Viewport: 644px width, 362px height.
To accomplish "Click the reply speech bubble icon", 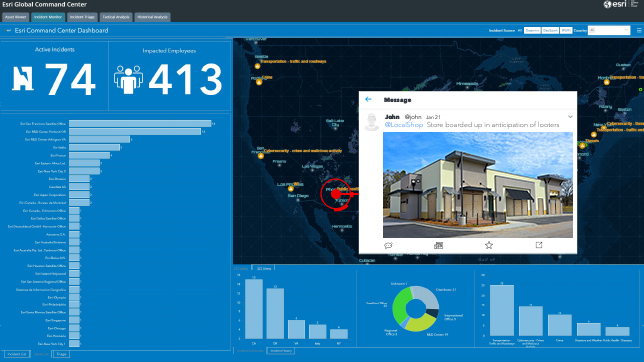I will [388, 245].
